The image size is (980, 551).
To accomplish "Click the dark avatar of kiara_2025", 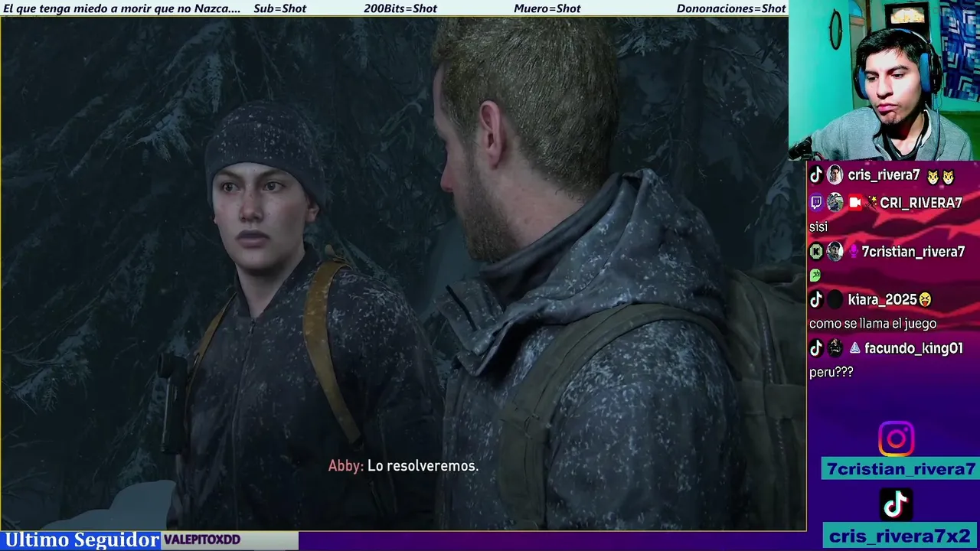I will 835,300.
